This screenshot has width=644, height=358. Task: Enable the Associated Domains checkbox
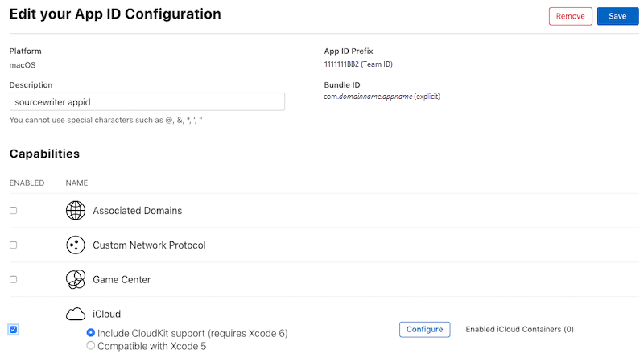[x=14, y=211]
